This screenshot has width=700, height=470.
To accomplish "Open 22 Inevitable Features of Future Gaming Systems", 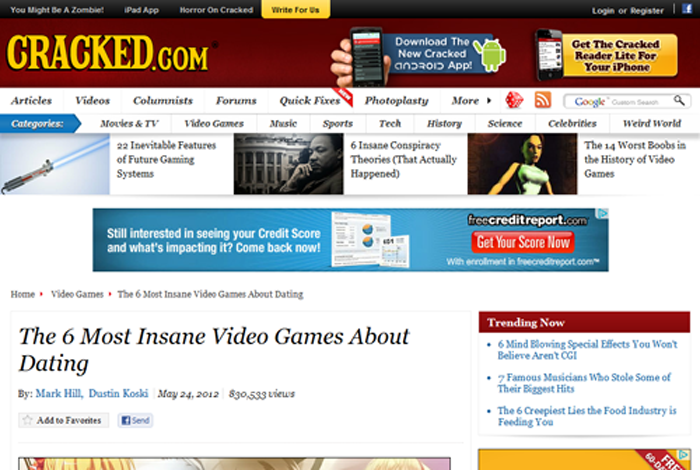I will tap(166, 159).
